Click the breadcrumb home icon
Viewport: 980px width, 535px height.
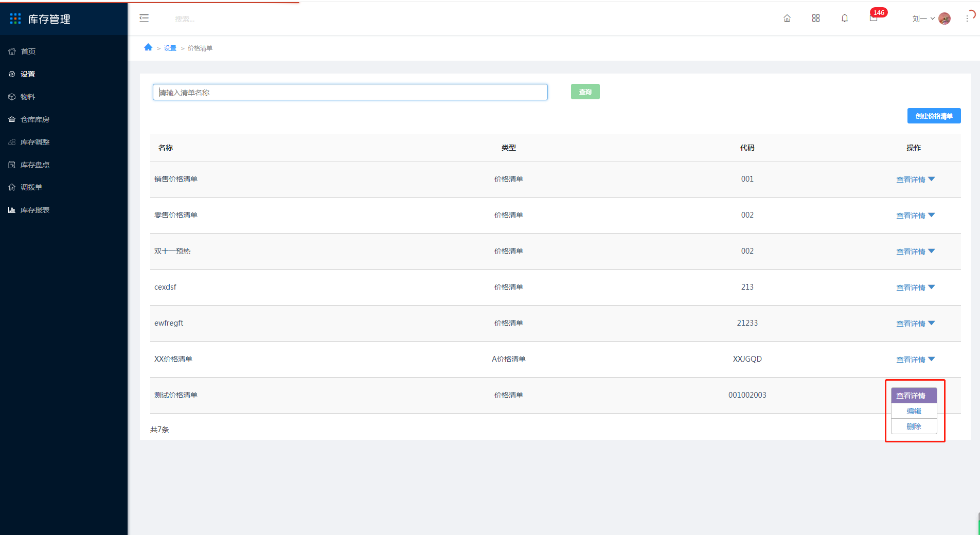pyautogui.click(x=148, y=47)
